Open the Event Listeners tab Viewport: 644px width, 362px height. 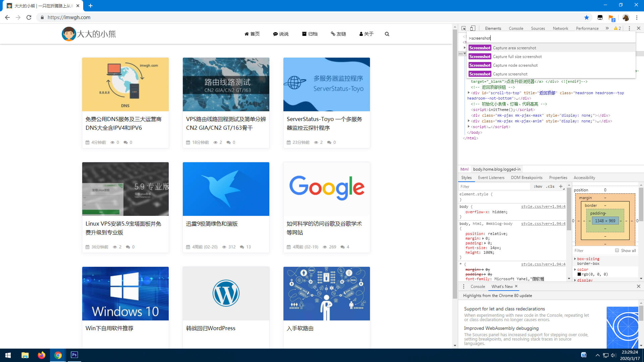[x=491, y=178]
